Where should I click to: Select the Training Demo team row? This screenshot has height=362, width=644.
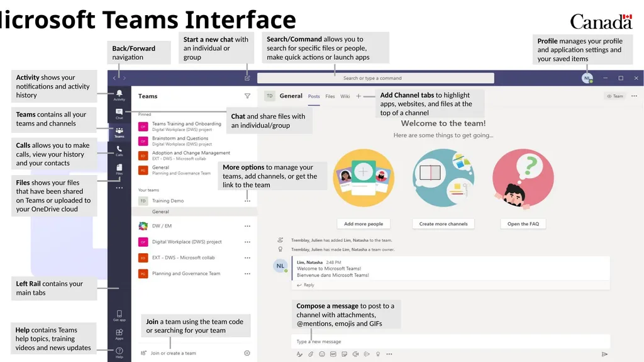[x=194, y=201]
